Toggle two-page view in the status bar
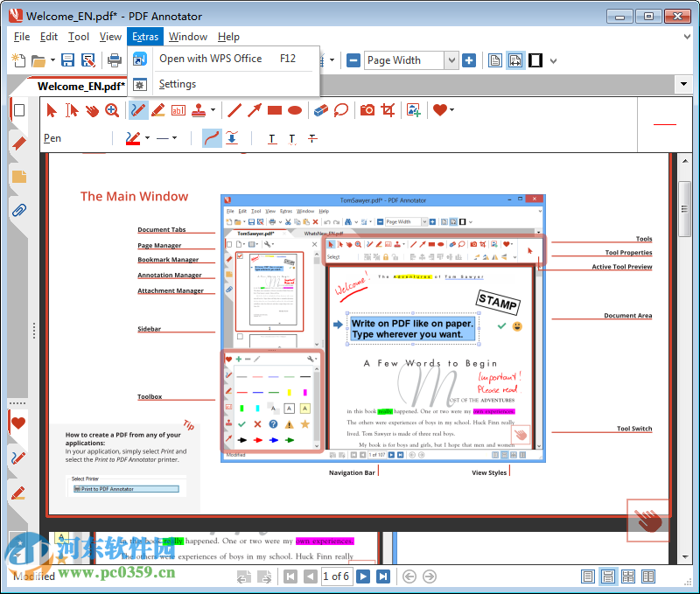 tap(648, 577)
